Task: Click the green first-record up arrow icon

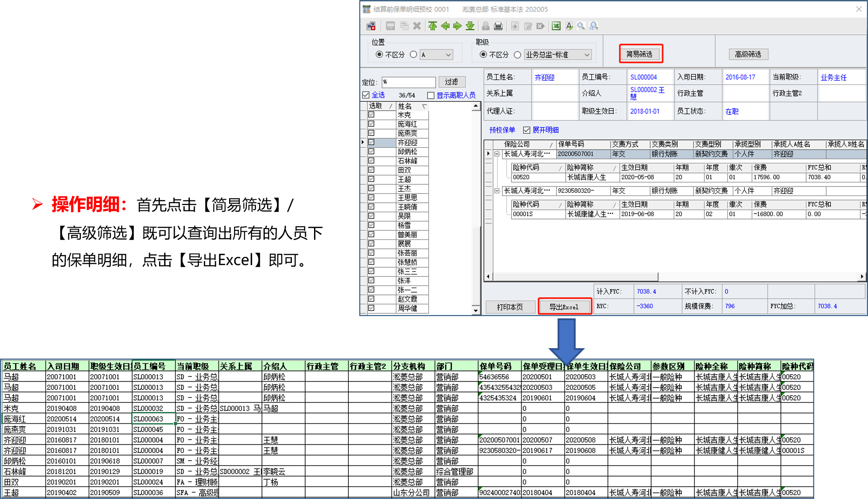Action: tap(432, 26)
